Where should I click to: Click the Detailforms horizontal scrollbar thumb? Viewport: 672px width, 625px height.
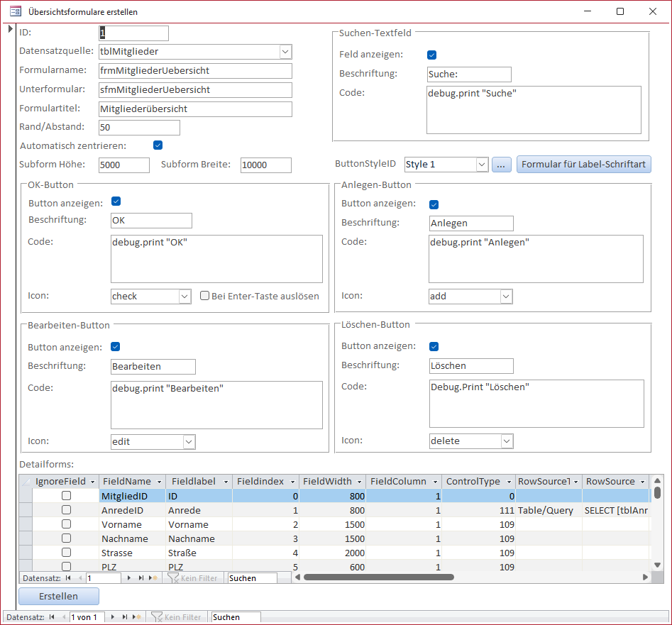click(x=379, y=577)
